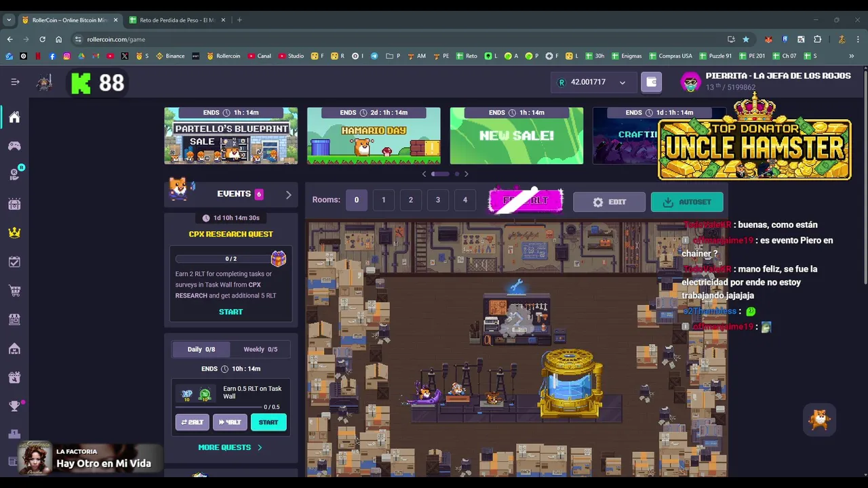The image size is (868, 488).
Task: Go to the previous banner with the left arrow
Action: click(425, 174)
